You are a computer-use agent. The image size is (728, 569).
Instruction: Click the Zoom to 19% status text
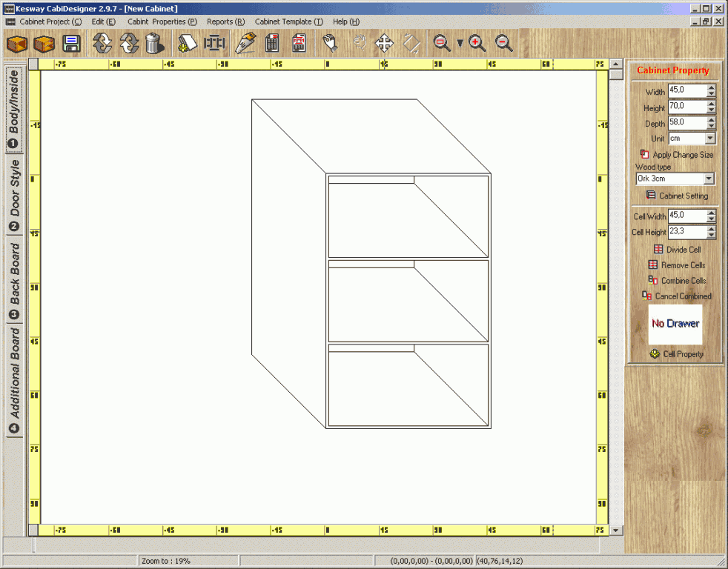166,561
